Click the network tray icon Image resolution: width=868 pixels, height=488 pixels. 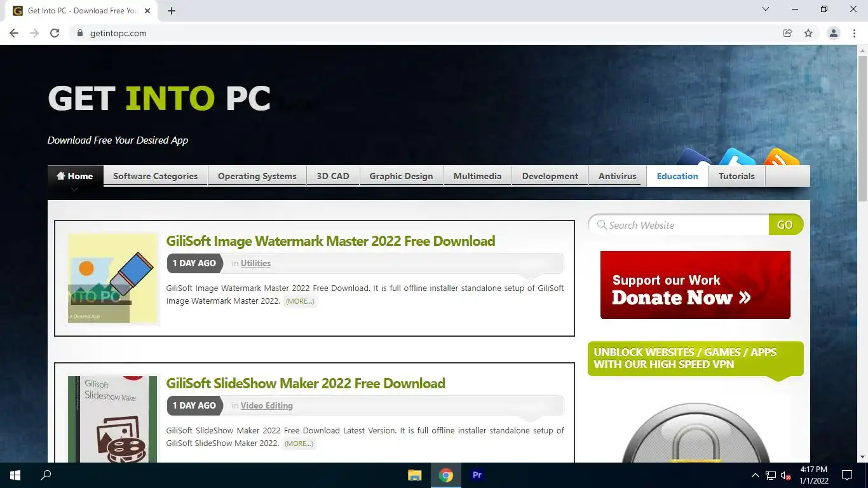point(771,475)
